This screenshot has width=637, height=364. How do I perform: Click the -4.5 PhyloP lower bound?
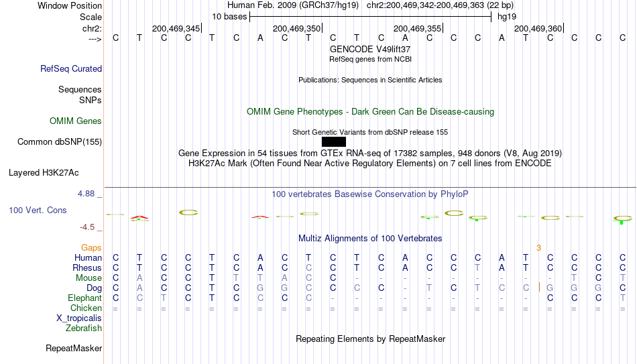(87, 227)
